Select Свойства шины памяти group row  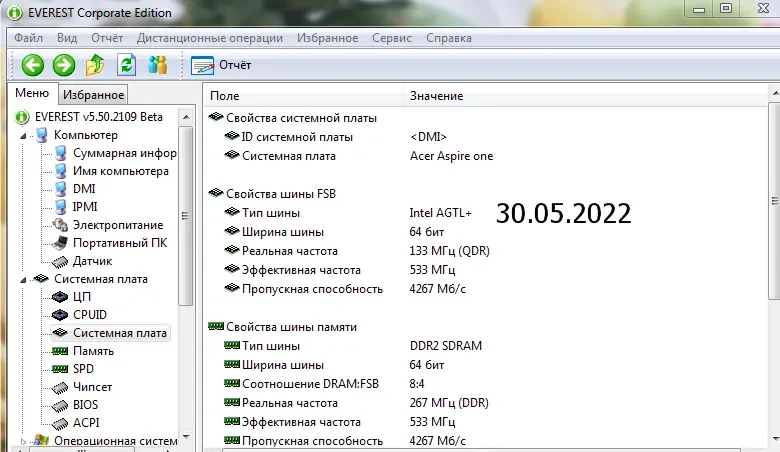point(291,327)
